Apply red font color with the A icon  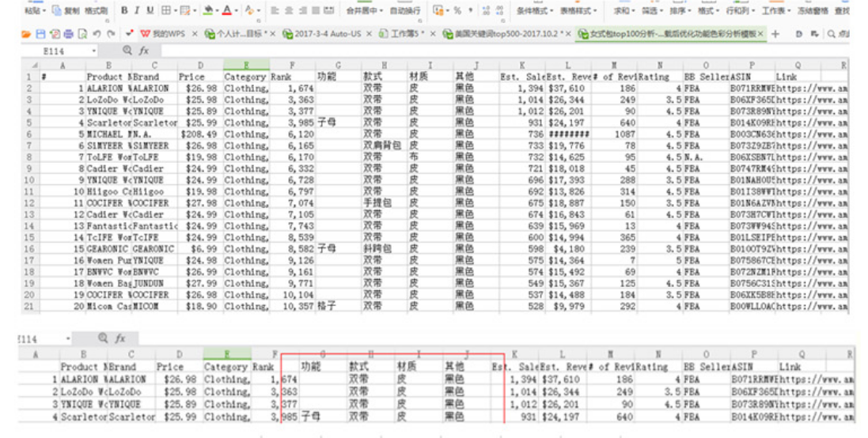[227, 10]
